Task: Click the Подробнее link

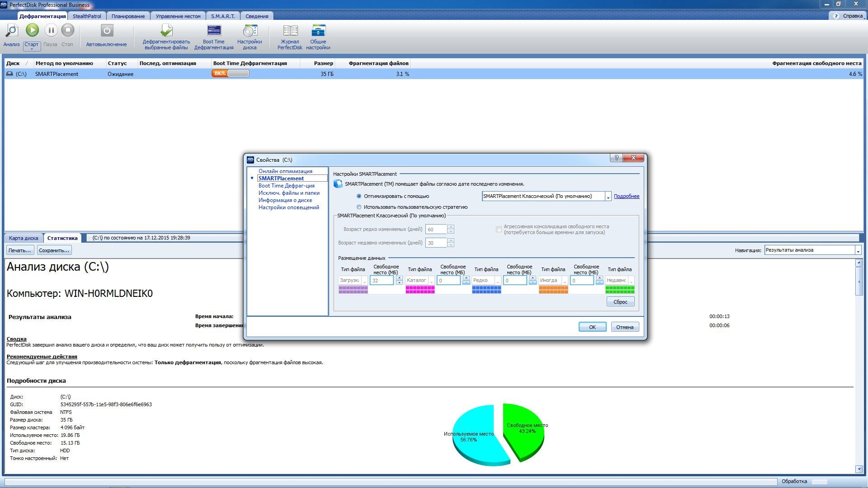Action: tap(627, 196)
